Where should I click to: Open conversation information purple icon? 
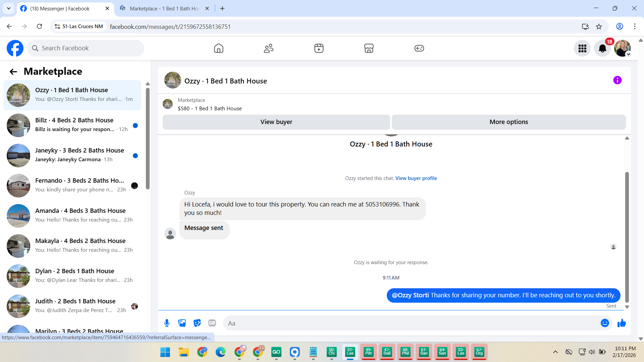[617, 80]
